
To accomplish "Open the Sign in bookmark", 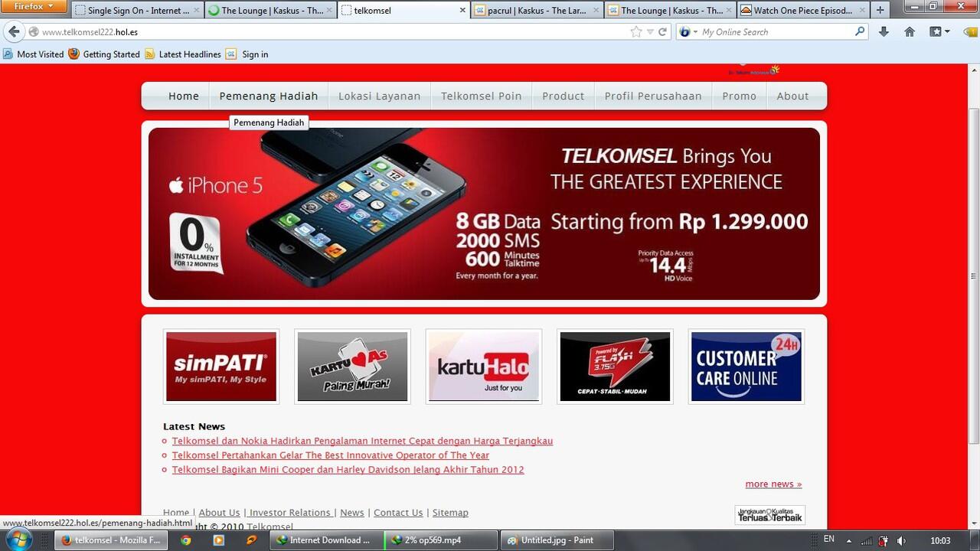I will tap(247, 54).
